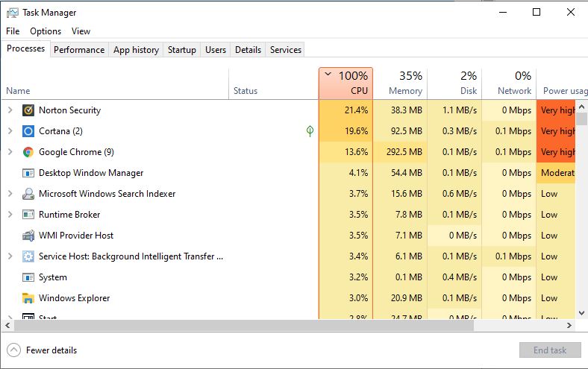This screenshot has width=588, height=369.
Task: Open the File menu
Action: 13,31
